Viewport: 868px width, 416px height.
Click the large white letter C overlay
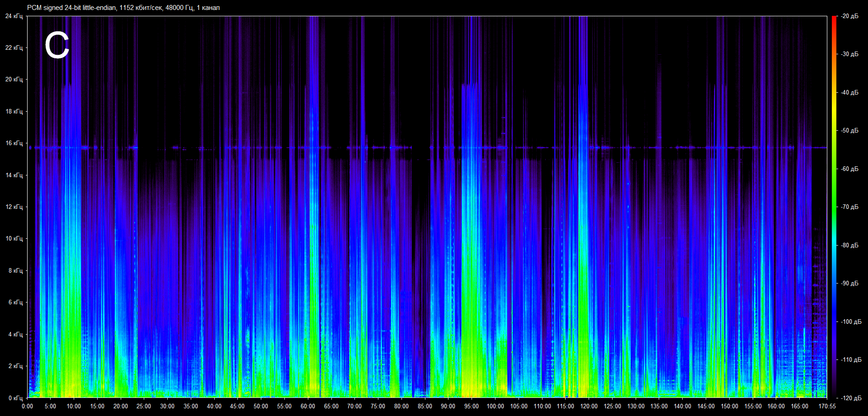[57, 46]
